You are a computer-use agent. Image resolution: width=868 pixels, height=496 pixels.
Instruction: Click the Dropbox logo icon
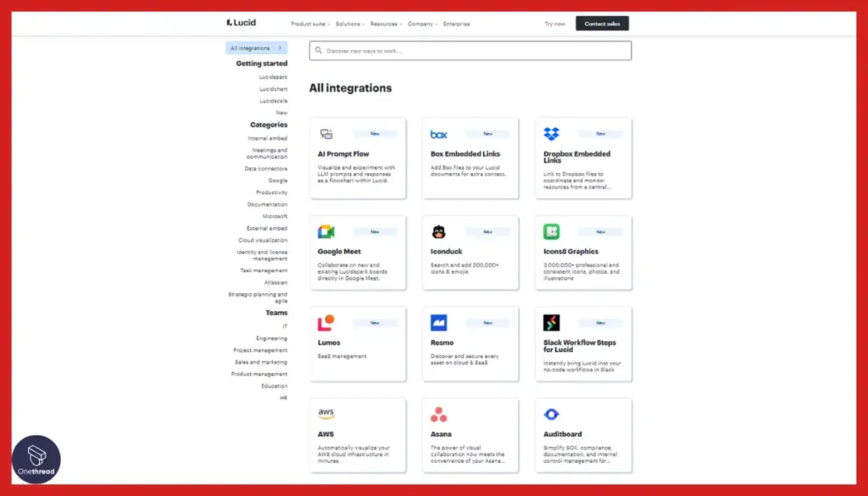[x=551, y=134]
